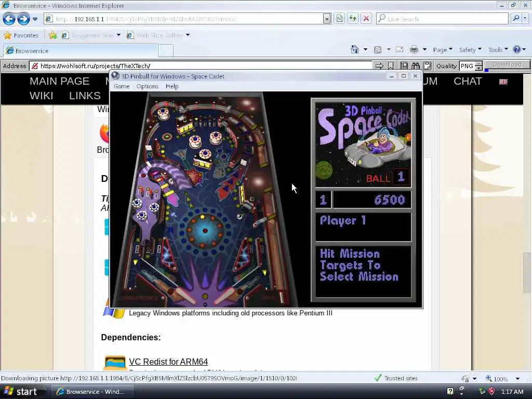Click the Read Mail envelope icon
The image size is (532, 399).
click(x=400, y=49)
